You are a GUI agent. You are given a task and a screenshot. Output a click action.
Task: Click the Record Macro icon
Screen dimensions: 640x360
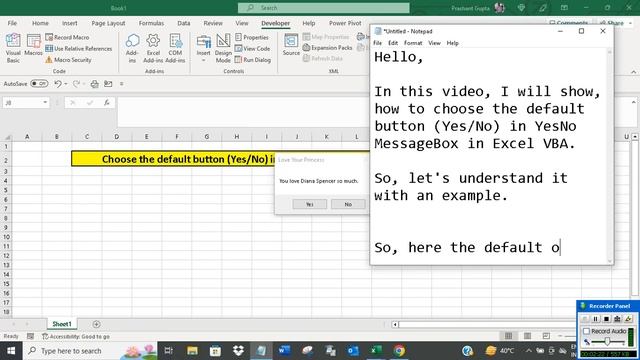coord(49,37)
